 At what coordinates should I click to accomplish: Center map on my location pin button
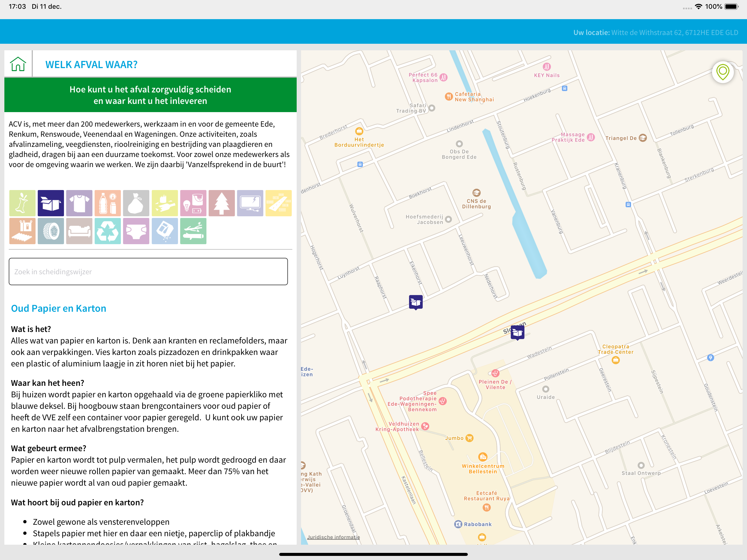[723, 72]
